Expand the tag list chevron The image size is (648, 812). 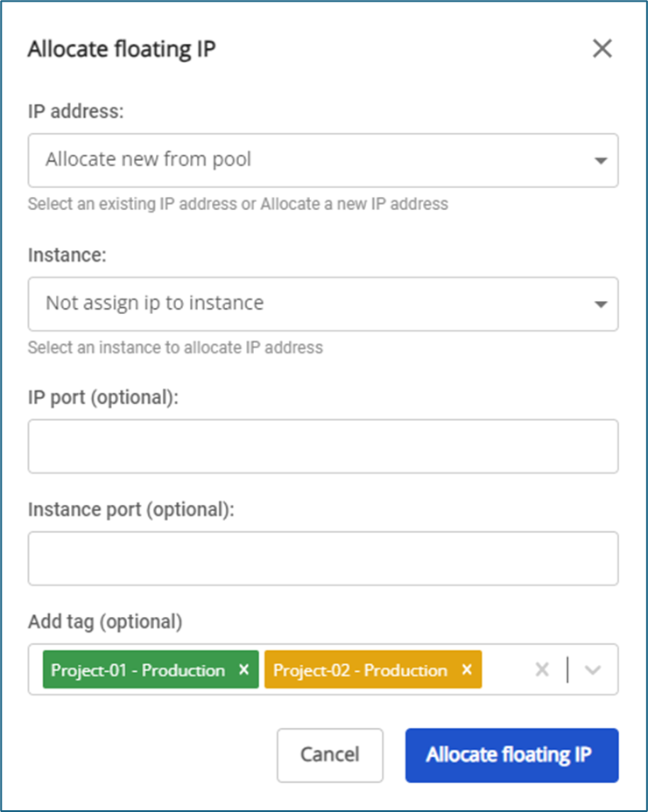click(x=593, y=670)
